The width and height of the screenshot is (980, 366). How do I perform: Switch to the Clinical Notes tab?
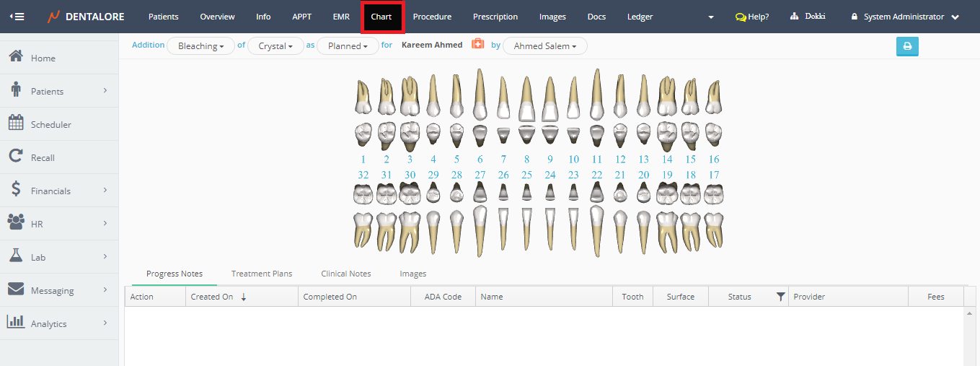[345, 274]
